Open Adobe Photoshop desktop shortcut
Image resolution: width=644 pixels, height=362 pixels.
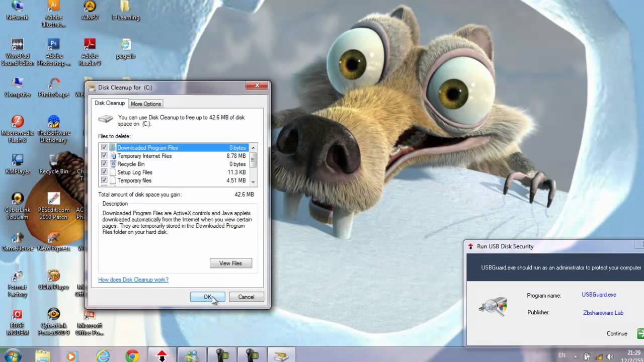click(x=54, y=52)
